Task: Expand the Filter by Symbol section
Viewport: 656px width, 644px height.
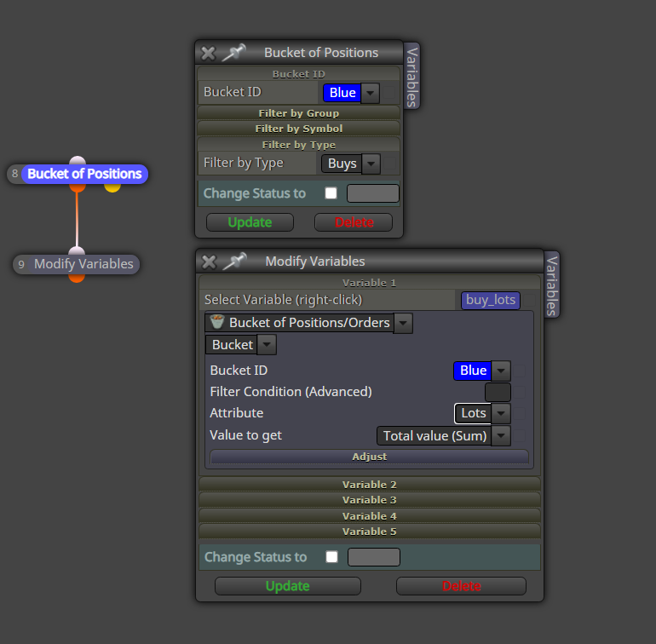Action: click(299, 129)
